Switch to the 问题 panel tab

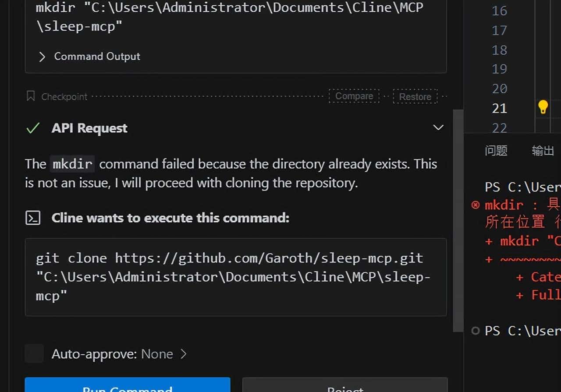(496, 151)
